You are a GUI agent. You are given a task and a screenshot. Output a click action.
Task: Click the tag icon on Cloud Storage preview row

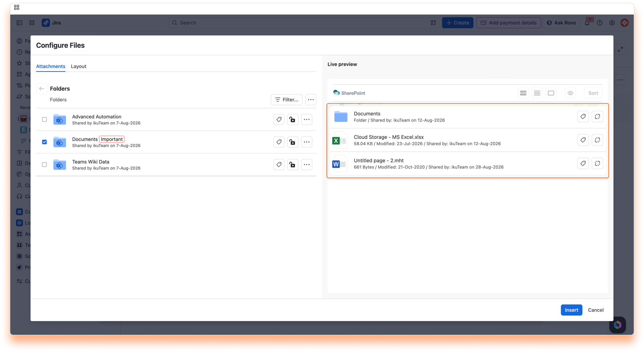[583, 140]
